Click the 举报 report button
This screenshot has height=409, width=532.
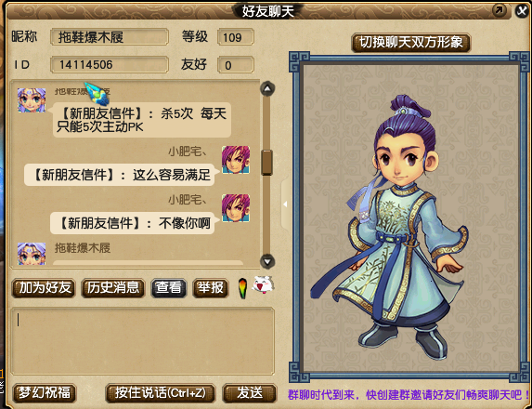[x=211, y=288]
